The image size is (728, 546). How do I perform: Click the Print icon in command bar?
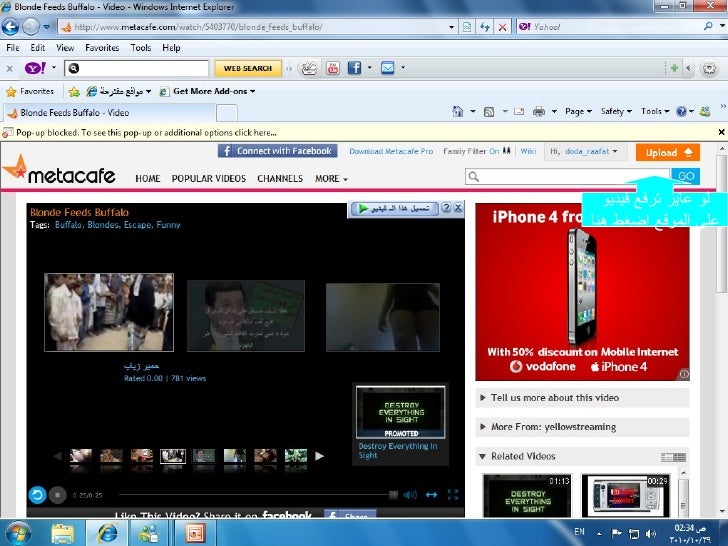coord(539,111)
